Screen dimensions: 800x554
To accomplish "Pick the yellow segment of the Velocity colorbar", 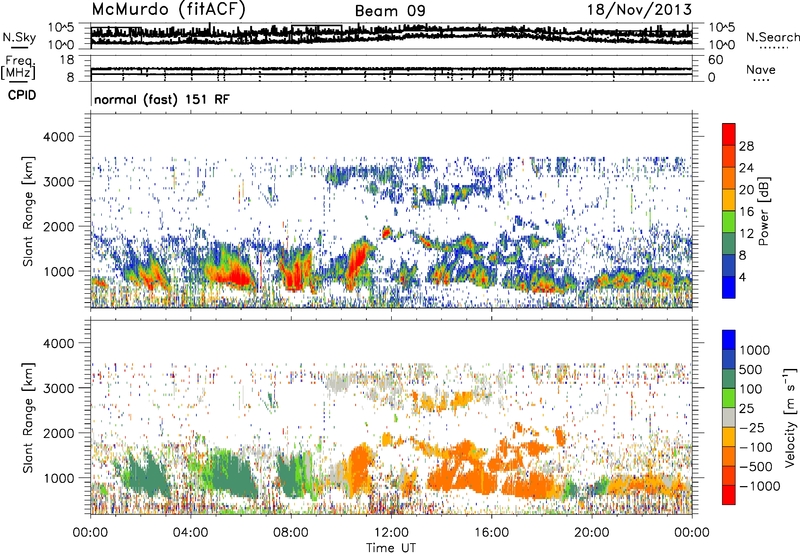I will pos(729,437).
